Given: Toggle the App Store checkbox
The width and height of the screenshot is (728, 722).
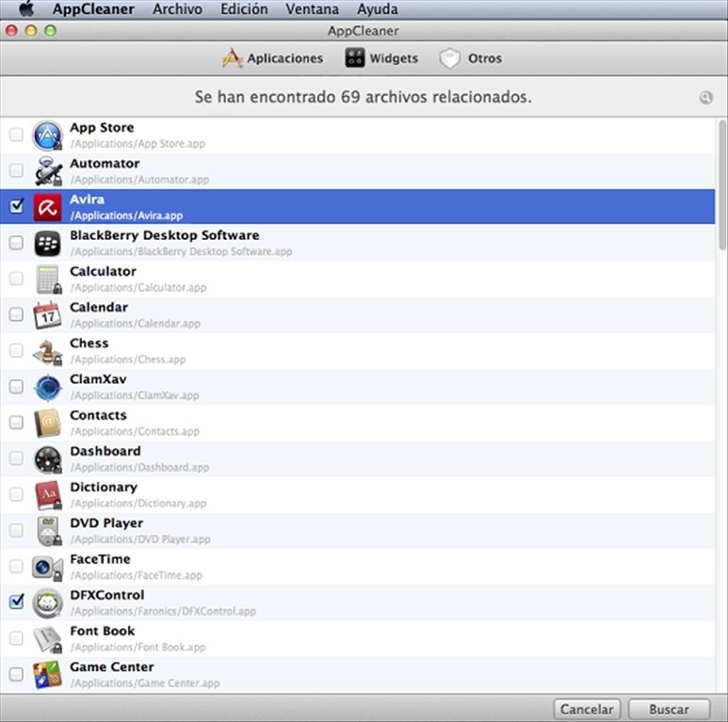Looking at the screenshot, I should tap(16, 135).
